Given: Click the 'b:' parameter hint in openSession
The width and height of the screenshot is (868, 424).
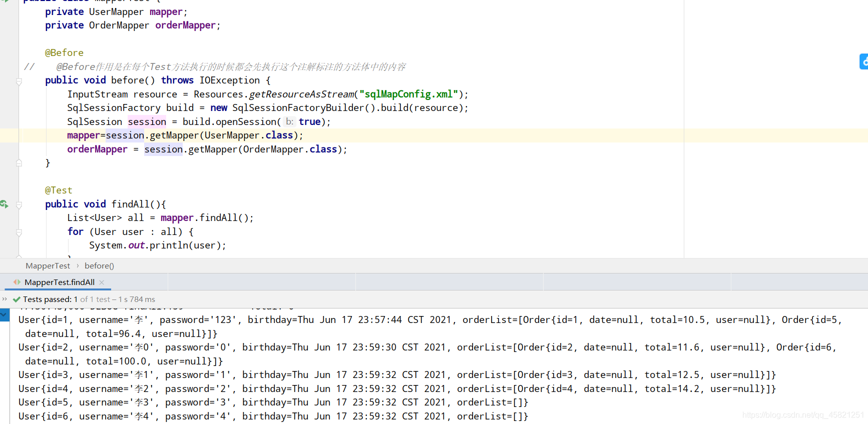Looking at the screenshot, I should 289,121.
